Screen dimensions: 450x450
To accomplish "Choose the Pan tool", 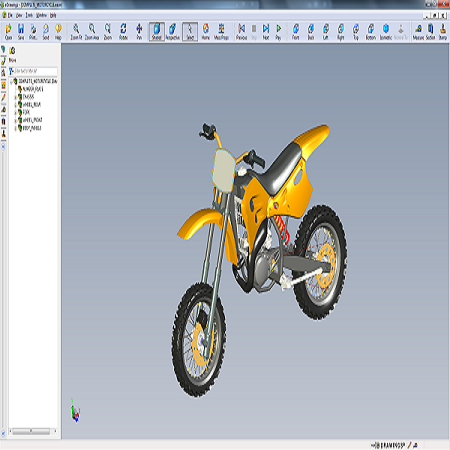I will tap(139, 32).
